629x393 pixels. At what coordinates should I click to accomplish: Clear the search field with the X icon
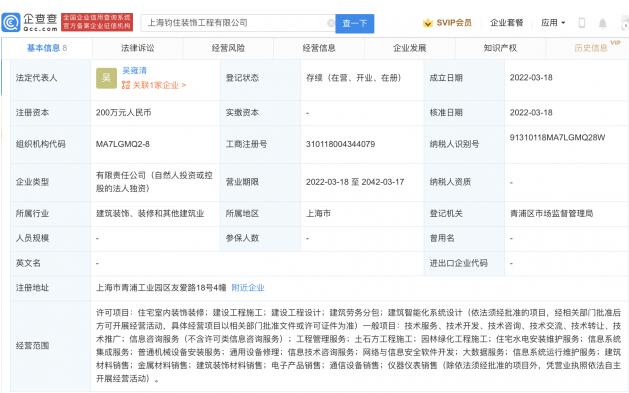coord(331,23)
